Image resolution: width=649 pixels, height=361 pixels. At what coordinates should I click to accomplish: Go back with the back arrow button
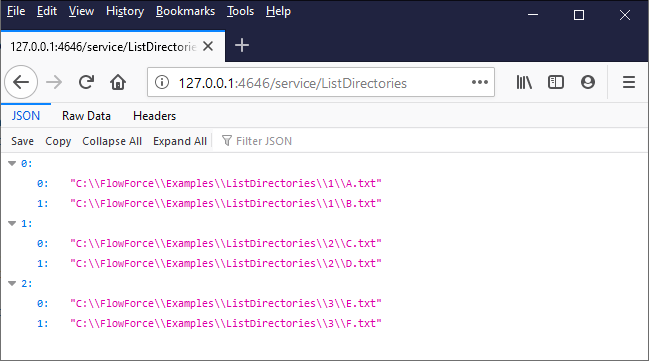point(21,82)
